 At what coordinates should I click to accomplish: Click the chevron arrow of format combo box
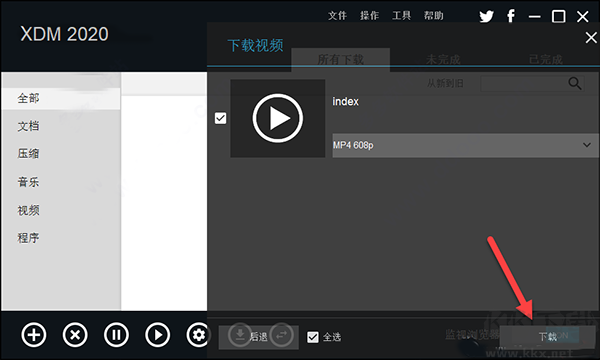[x=587, y=145]
